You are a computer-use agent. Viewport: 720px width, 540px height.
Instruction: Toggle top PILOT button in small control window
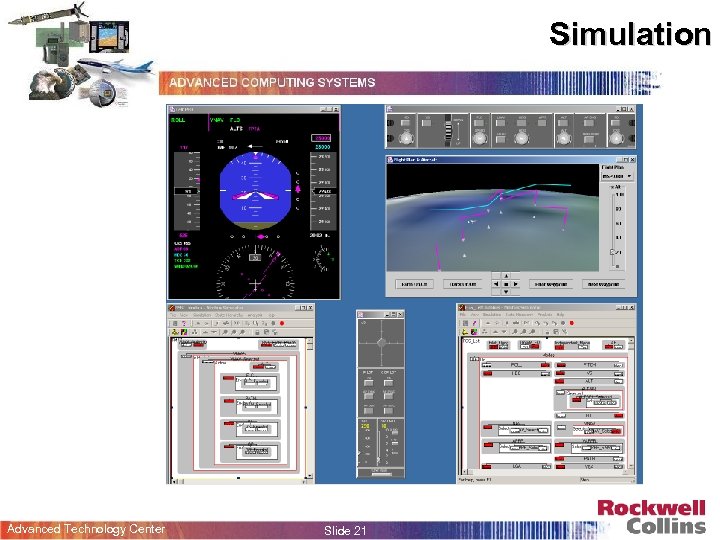click(x=368, y=382)
